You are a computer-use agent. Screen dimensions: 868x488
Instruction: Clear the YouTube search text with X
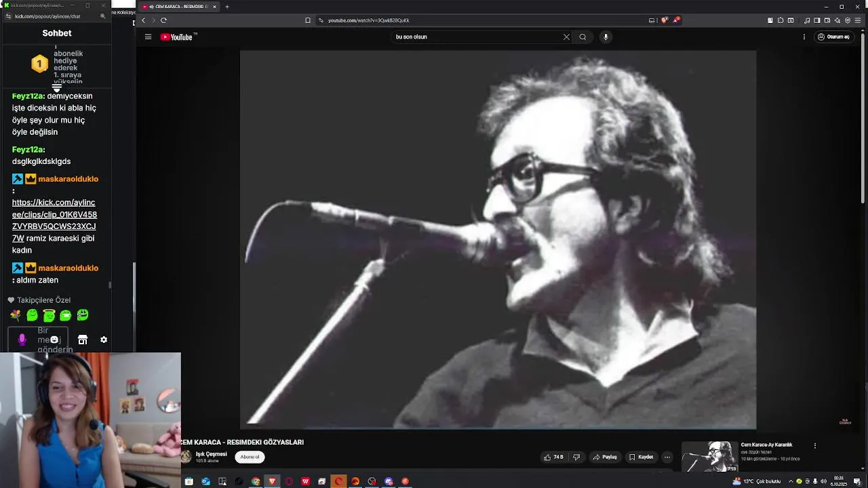[566, 37]
